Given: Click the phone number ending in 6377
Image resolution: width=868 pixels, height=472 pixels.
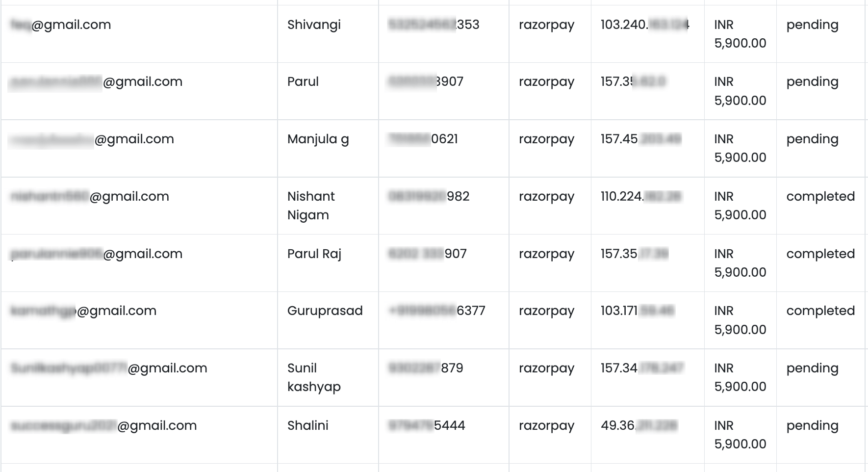Looking at the screenshot, I should pyautogui.click(x=436, y=311).
